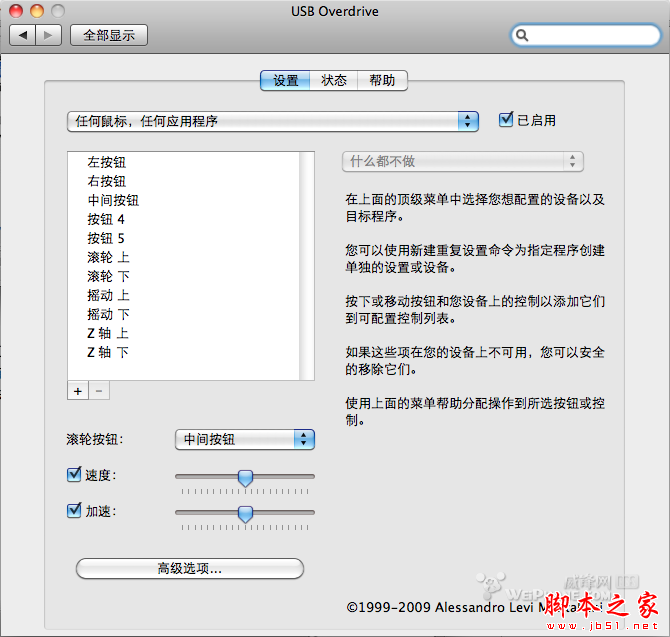Toggle the 加速 checkbox
Screen dimensions: 670x637
[74, 510]
